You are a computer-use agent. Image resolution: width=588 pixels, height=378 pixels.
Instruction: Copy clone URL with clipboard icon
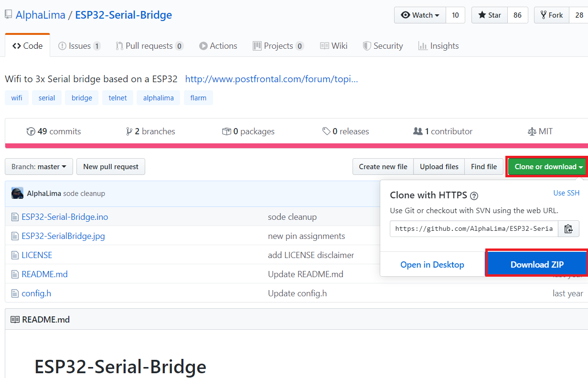[568, 229]
